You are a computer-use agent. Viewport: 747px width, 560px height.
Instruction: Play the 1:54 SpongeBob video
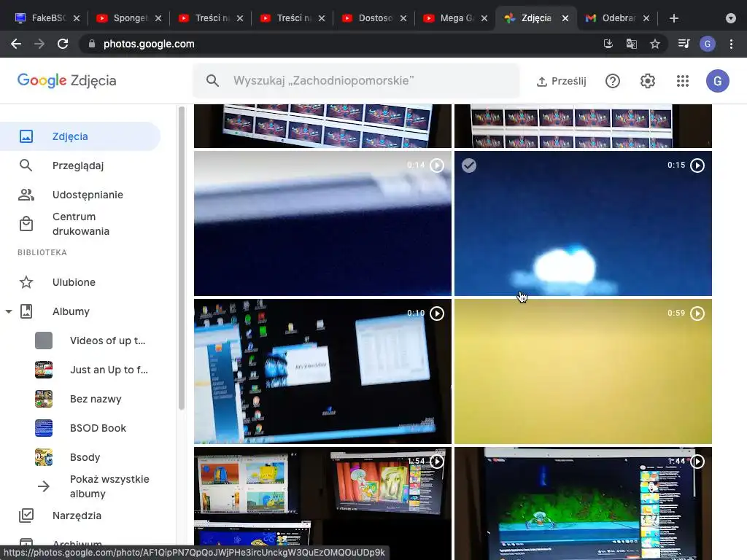point(437,462)
